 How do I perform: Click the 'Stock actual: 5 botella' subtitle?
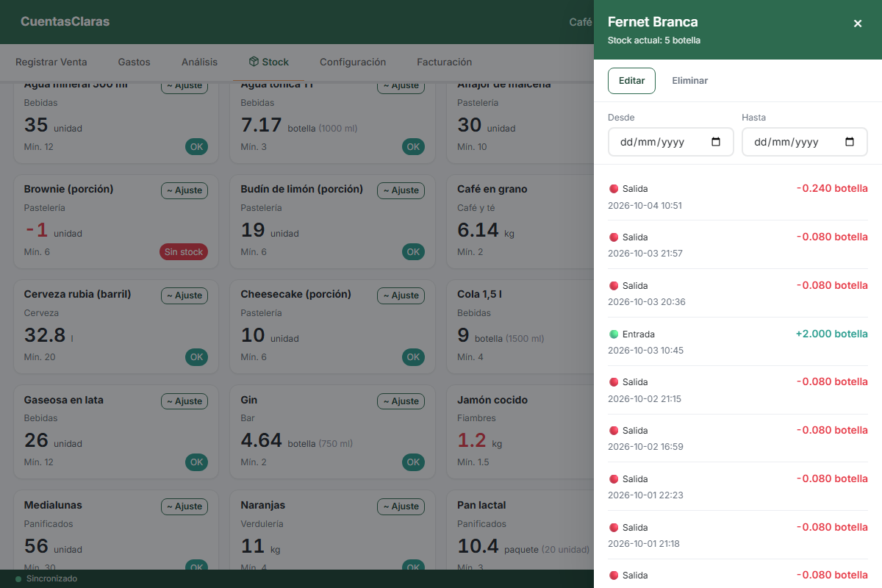pos(654,40)
